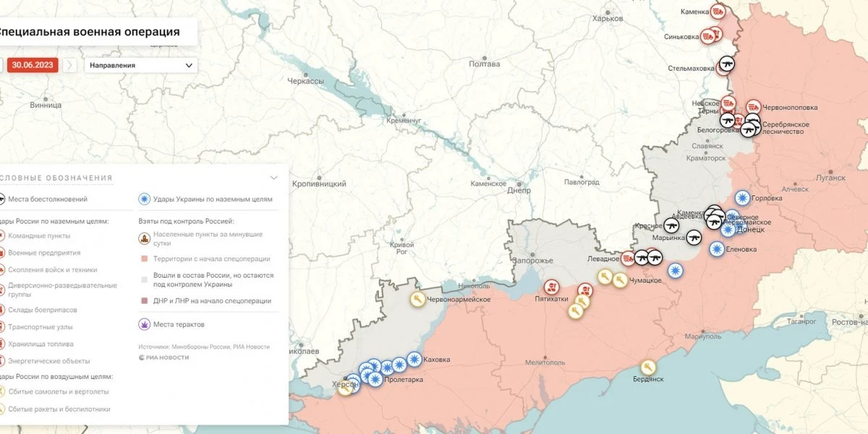This screenshot has width=868, height=434.
Task: Click the pink 'Территории с начала спецоперации' swatch
Action: coord(145,258)
